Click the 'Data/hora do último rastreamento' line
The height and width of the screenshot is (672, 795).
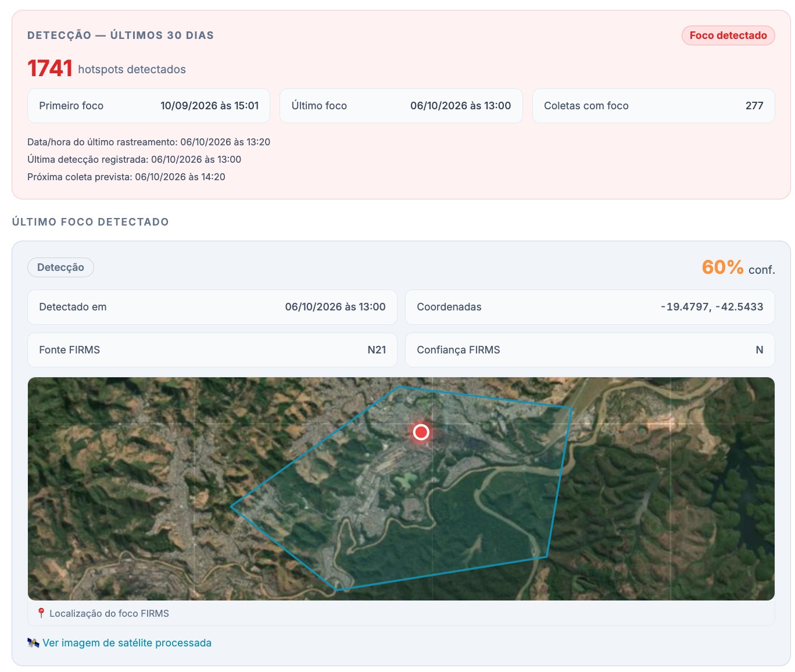tap(149, 142)
